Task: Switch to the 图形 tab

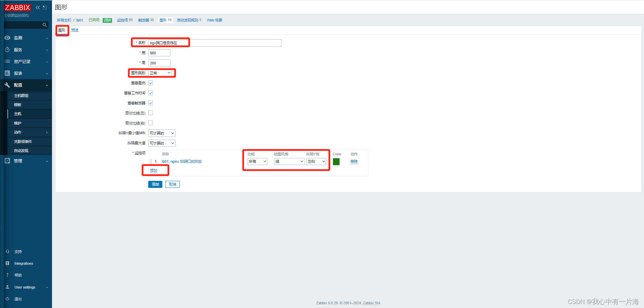Action: [62, 30]
